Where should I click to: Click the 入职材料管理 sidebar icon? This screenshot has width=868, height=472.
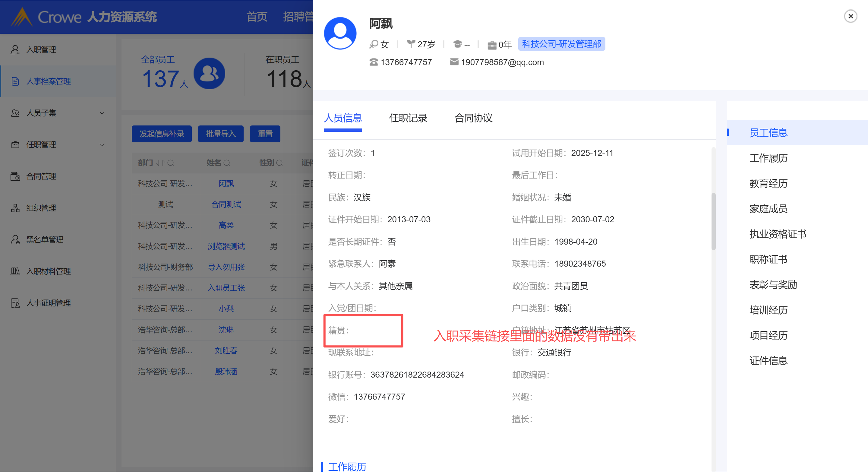pos(15,271)
